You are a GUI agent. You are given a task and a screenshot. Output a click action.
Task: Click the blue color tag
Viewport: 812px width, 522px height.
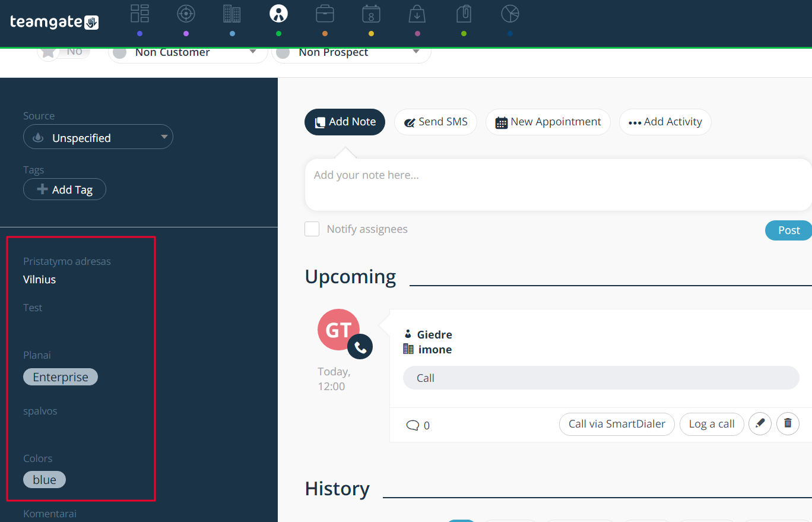pos(45,480)
